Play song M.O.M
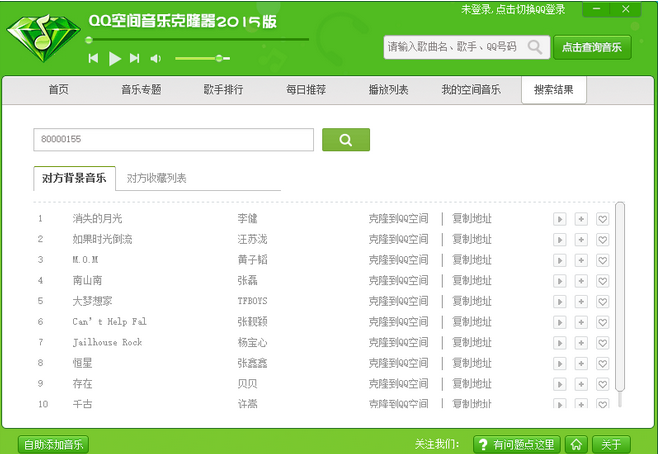The width and height of the screenshot is (659, 454). [x=559, y=260]
